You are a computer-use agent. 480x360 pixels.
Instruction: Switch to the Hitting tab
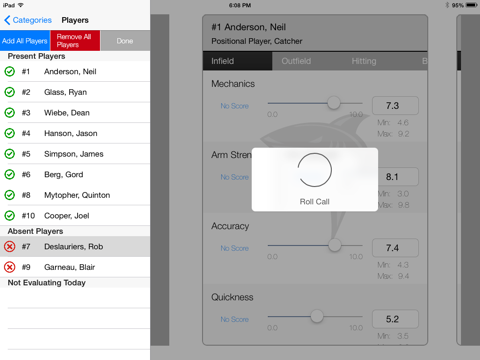(364, 61)
